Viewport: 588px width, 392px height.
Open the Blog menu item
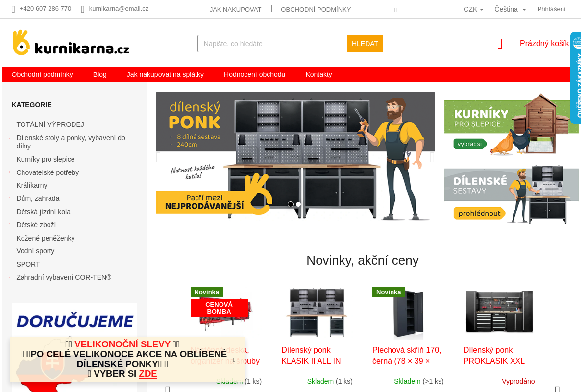click(100, 74)
